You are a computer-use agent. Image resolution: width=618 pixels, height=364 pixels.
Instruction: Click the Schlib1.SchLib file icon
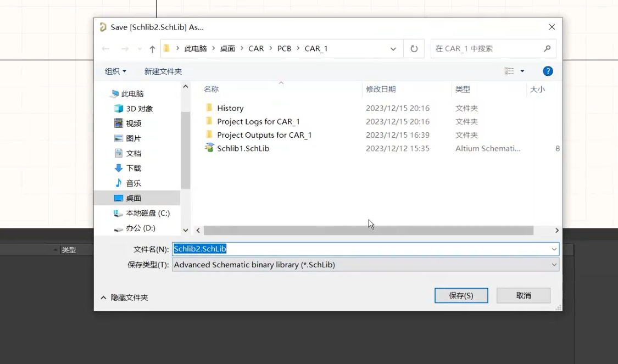[x=209, y=148]
